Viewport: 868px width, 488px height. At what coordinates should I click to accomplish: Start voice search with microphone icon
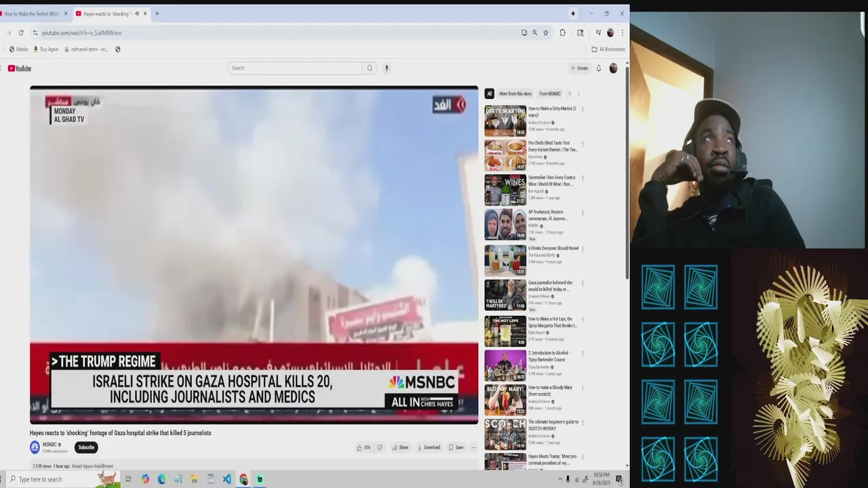[387, 68]
